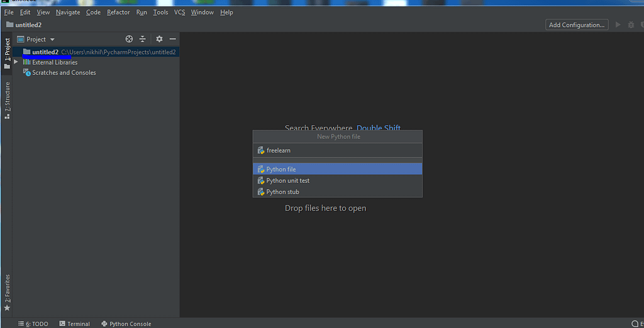
Task: Click the Python stub icon
Action: coord(260,192)
